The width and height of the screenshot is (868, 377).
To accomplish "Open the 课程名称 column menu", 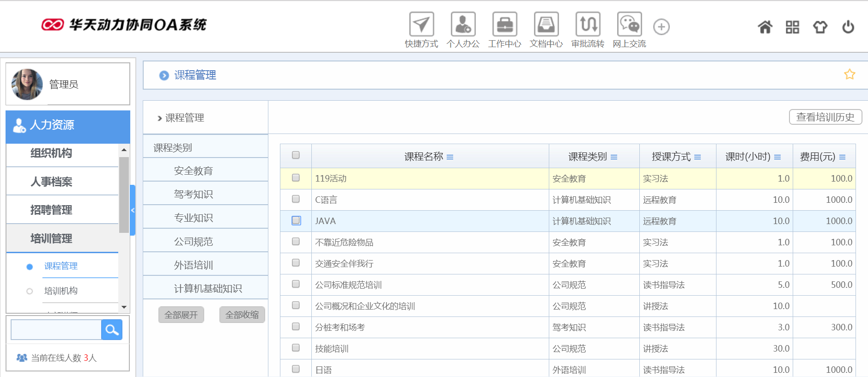I will point(450,158).
